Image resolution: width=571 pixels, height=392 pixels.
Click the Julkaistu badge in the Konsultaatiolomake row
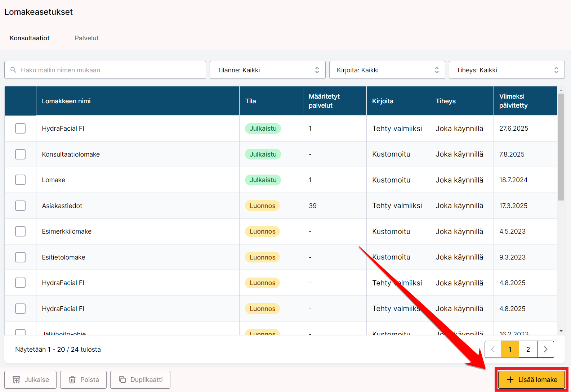click(x=263, y=154)
